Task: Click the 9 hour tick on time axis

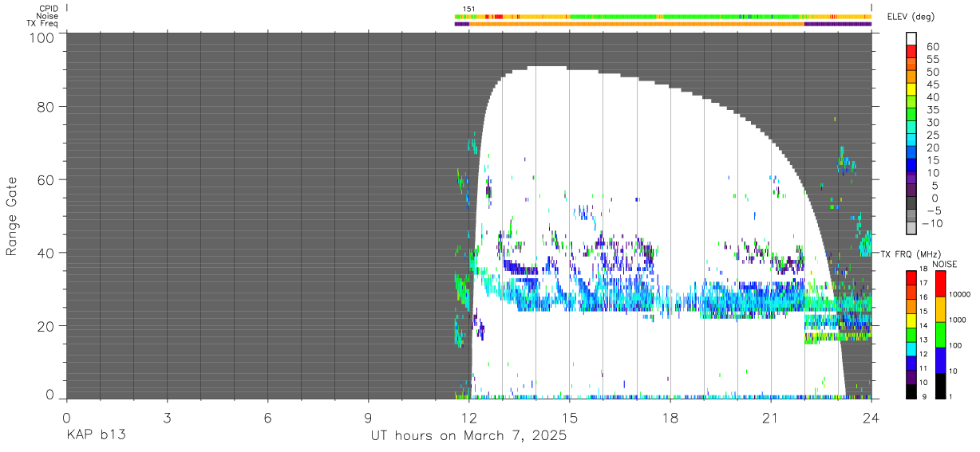Action: tap(368, 418)
